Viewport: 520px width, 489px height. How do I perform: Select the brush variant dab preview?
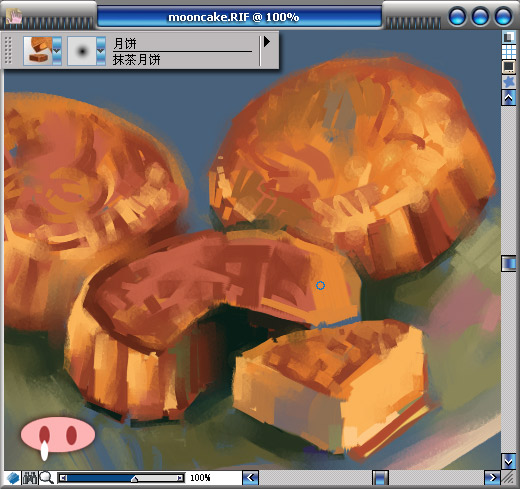click(x=82, y=51)
